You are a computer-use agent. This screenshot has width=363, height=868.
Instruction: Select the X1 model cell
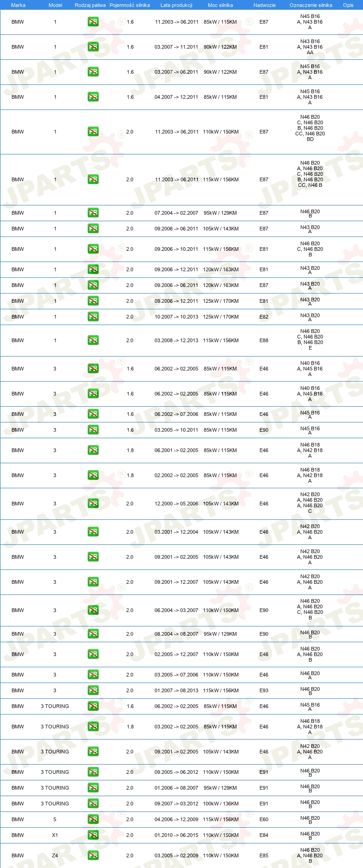[55, 835]
